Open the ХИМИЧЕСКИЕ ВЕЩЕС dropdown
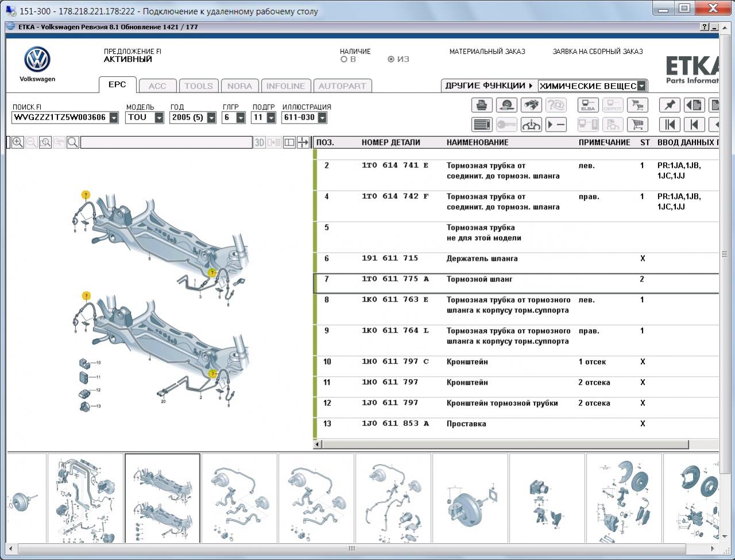The image size is (735, 560). (x=642, y=86)
